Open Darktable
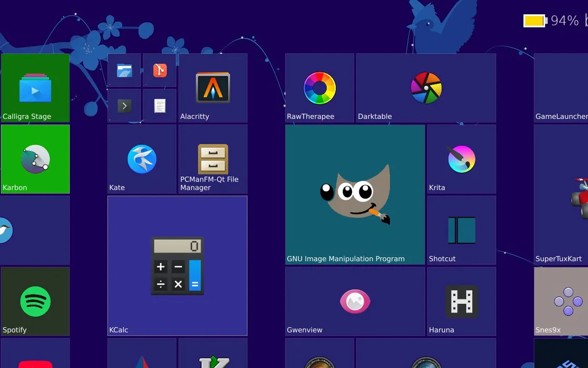This screenshot has width=588, height=368. (426, 88)
